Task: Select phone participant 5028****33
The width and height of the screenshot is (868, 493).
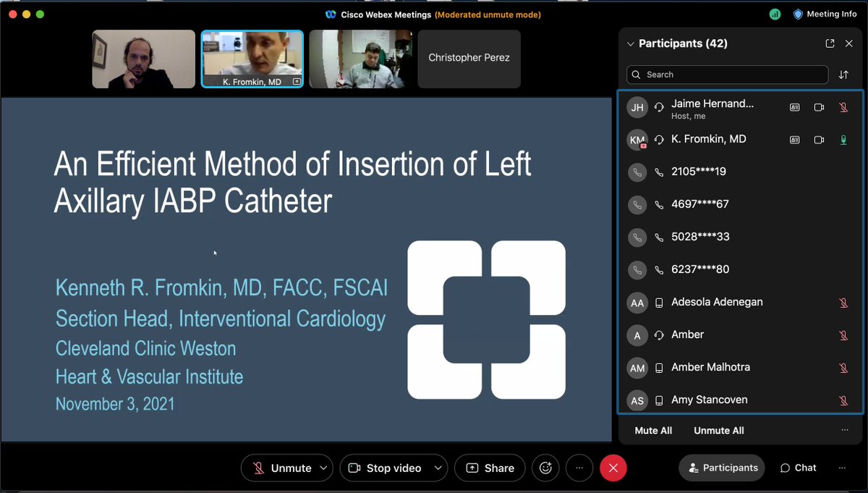Action: point(740,237)
